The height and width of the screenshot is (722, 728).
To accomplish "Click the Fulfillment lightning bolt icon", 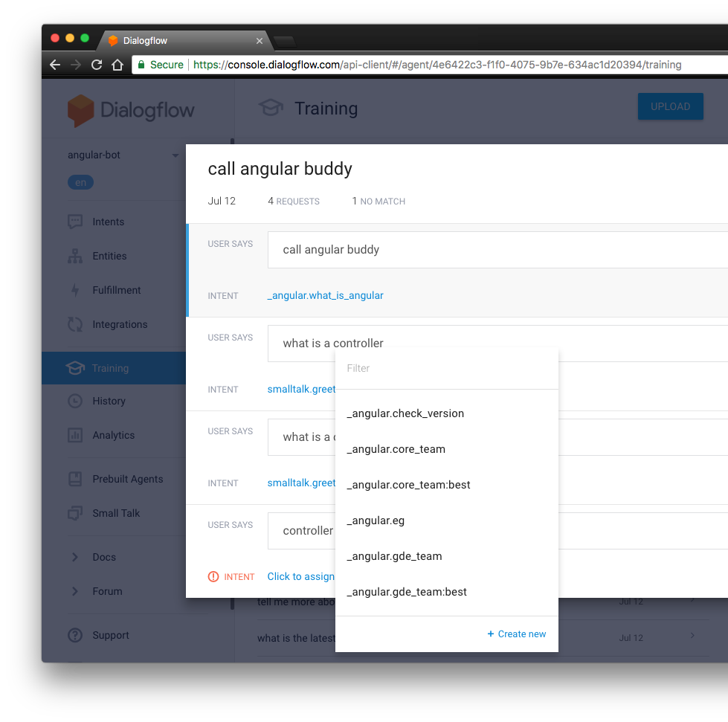I will (x=75, y=290).
